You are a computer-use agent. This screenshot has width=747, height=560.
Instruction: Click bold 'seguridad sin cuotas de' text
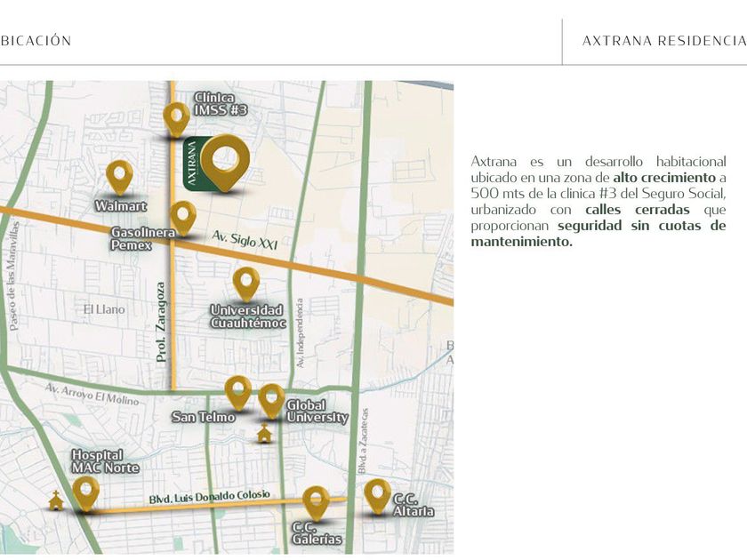[642, 226]
